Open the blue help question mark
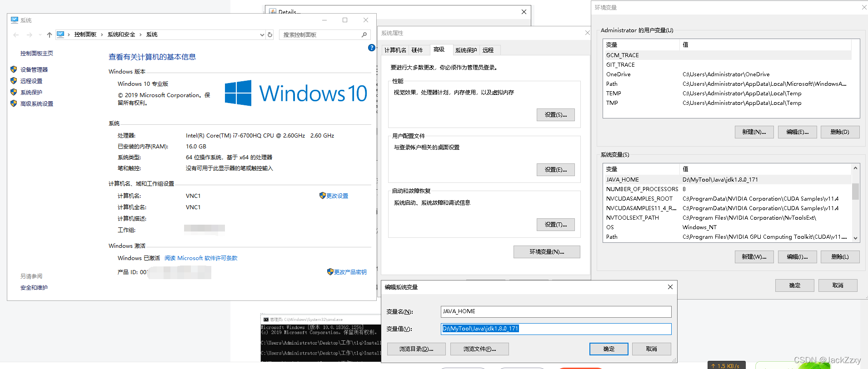Screen dimensions: 868x369 (x=372, y=48)
